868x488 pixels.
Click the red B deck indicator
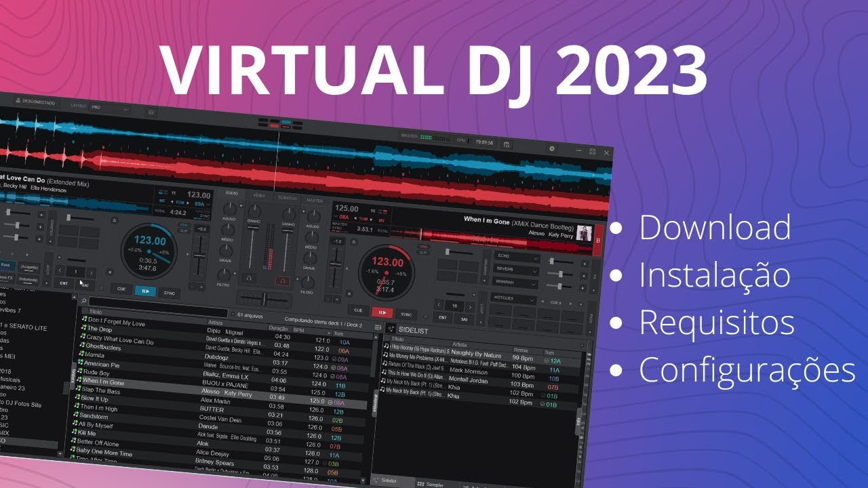[x=598, y=241]
